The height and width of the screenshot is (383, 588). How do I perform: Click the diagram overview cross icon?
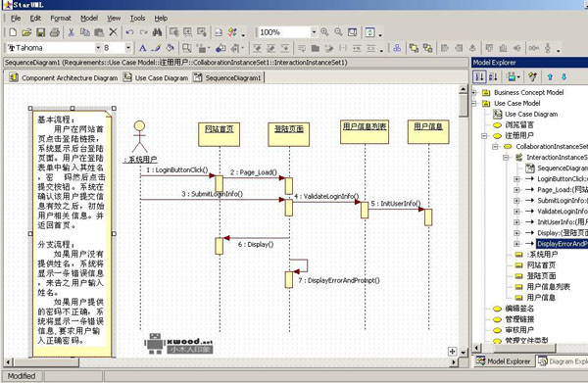coord(452,352)
